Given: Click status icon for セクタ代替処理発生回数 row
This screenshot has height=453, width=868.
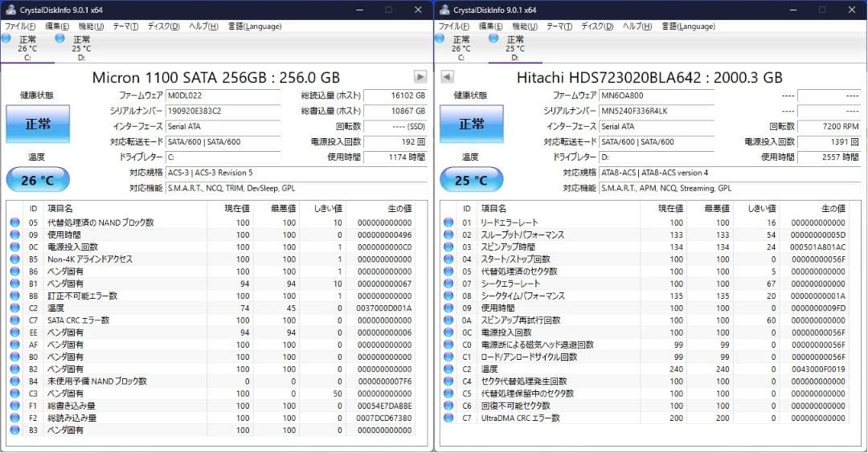Looking at the screenshot, I should 448,381.
